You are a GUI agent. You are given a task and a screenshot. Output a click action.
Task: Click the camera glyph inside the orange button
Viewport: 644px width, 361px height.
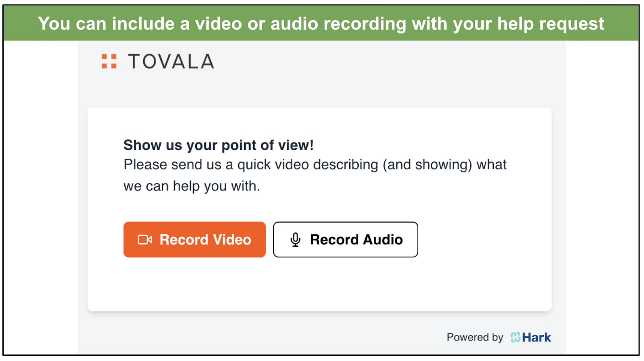[x=144, y=239]
